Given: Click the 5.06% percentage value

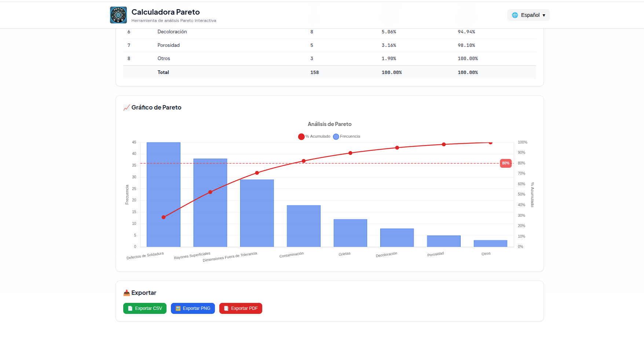Looking at the screenshot, I should click(x=389, y=32).
